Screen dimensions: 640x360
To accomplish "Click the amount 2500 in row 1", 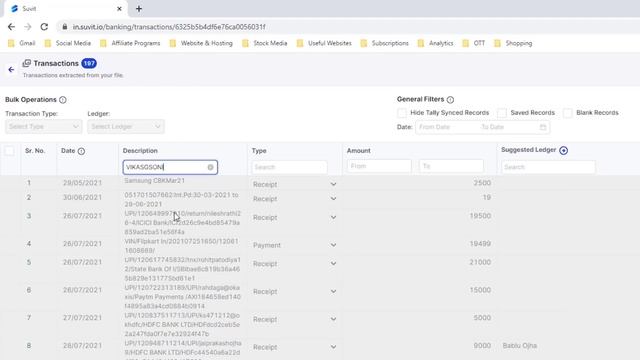I will pos(482,183).
